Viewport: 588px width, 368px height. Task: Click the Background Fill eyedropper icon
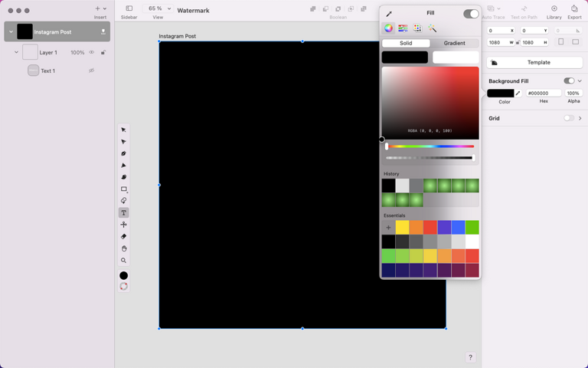[518, 93]
